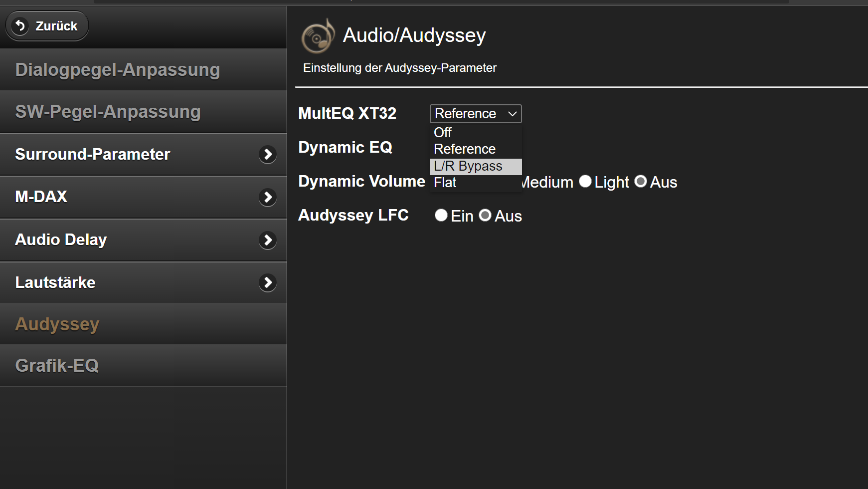Open Grafik-EQ menu entry
This screenshot has width=868, height=489.
pos(143,365)
